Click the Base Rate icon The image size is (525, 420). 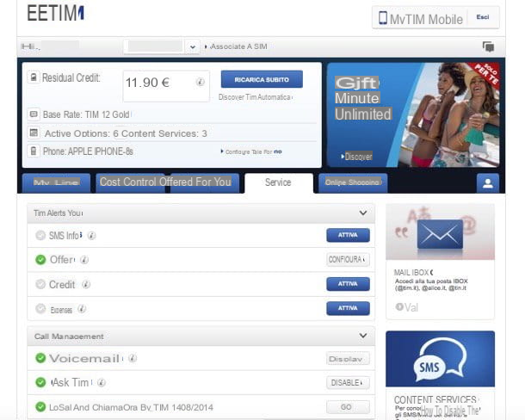point(34,114)
